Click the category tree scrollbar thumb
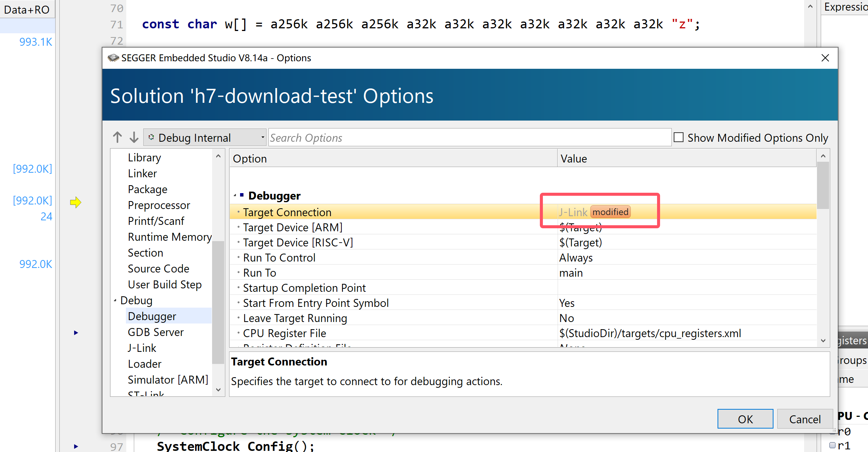 coord(218,302)
